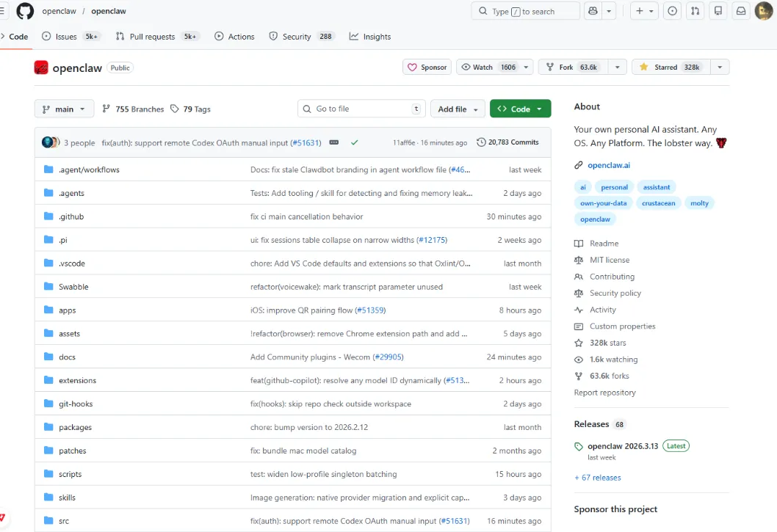Image resolution: width=777 pixels, height=532 pixels.
Task: Switch to the Issues tab
Action: click(x=71, y=37)
